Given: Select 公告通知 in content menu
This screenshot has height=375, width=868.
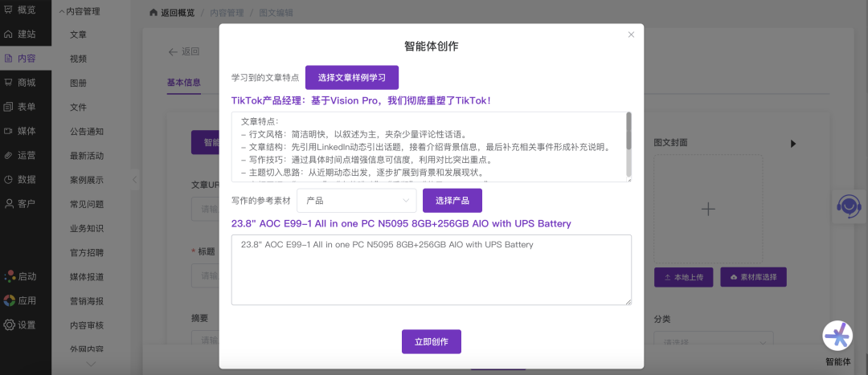Looking at the screenshot, I should [87, 131].
